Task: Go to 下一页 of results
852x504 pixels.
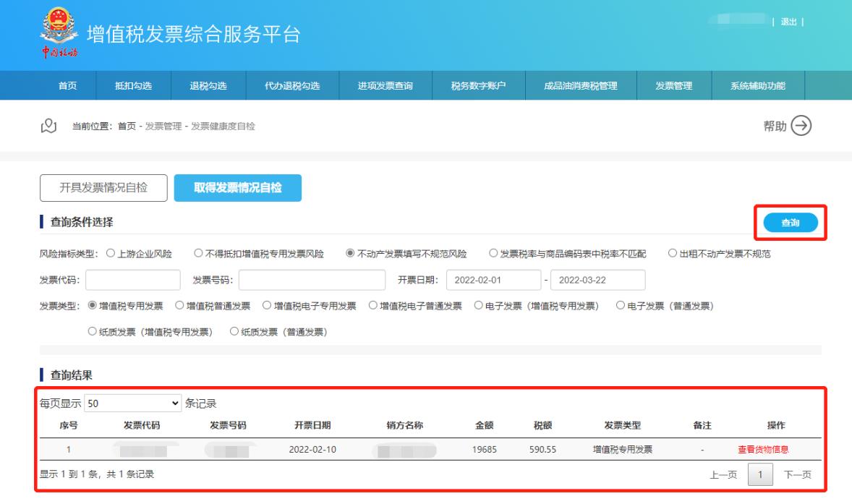Action: [x=798, y=475]
